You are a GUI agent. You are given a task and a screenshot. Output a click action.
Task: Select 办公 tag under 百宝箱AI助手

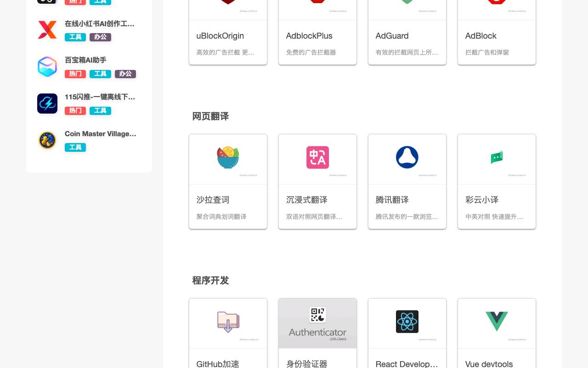click(x=125, y=74)
